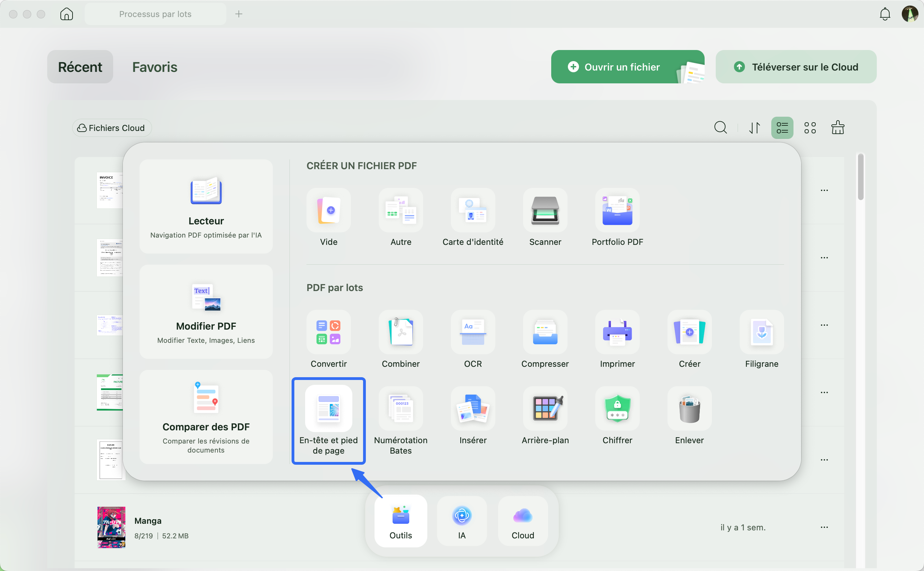Open more options for the Manga file
Image resolution: width=924 pixels, height=571 pixels.
[824, 527]
